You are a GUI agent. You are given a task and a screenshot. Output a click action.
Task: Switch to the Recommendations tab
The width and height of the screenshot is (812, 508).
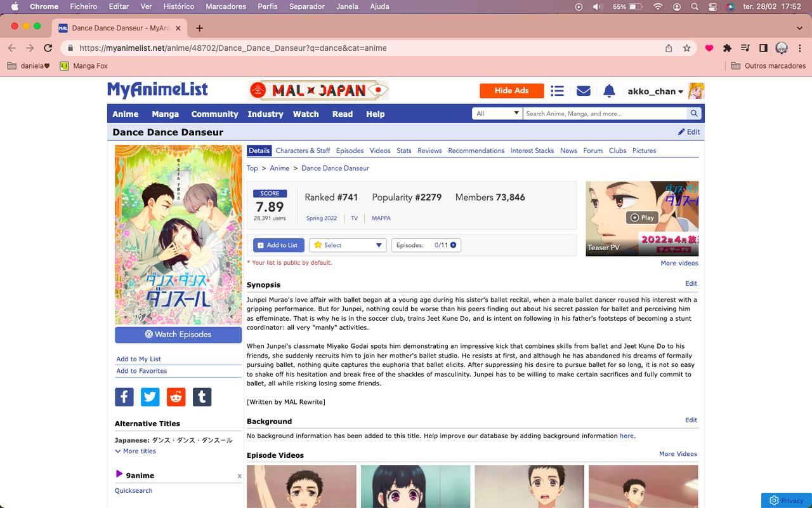(476, 150)
